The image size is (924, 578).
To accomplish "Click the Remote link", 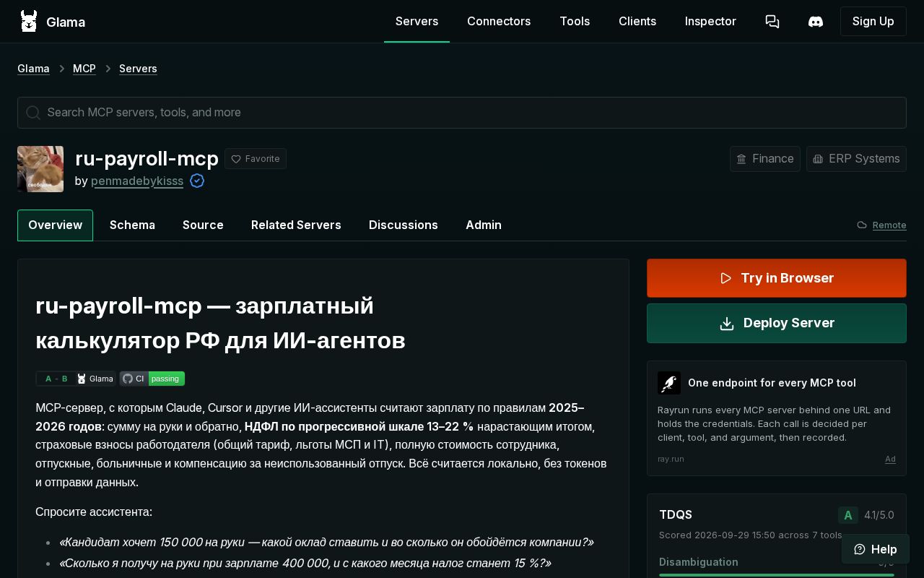I will tap(889, 225).
